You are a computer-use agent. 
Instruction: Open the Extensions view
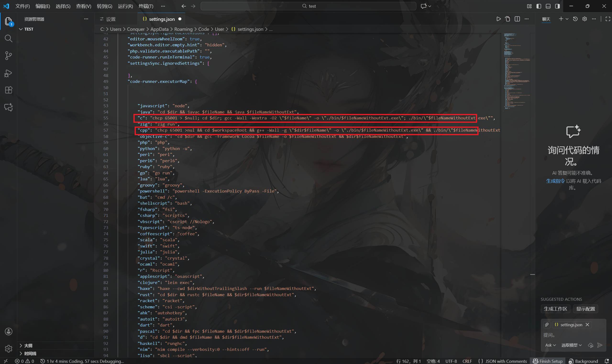pos(8,90)
